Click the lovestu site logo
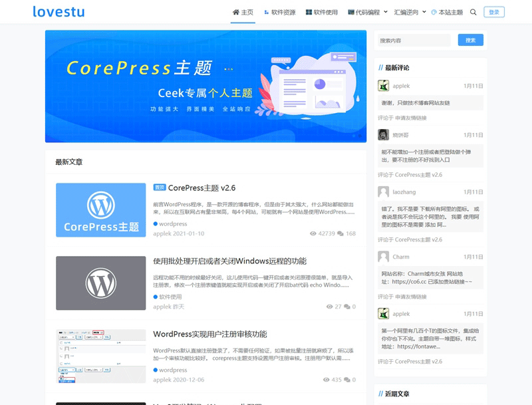This screenshot has width=532, height=405. point(59,12)
